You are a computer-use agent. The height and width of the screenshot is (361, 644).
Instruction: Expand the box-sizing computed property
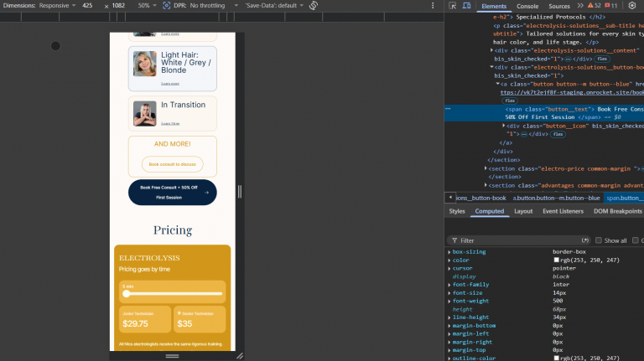click(449, 252)
